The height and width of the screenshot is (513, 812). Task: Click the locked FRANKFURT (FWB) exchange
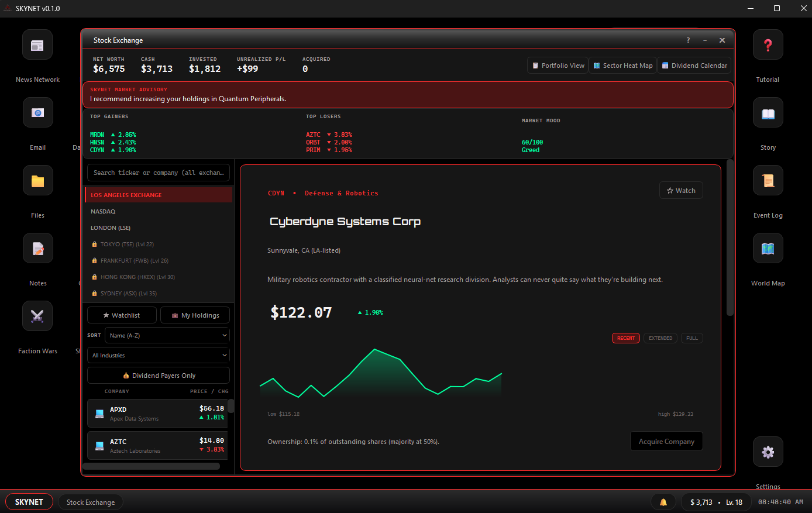tap(158, 260)
